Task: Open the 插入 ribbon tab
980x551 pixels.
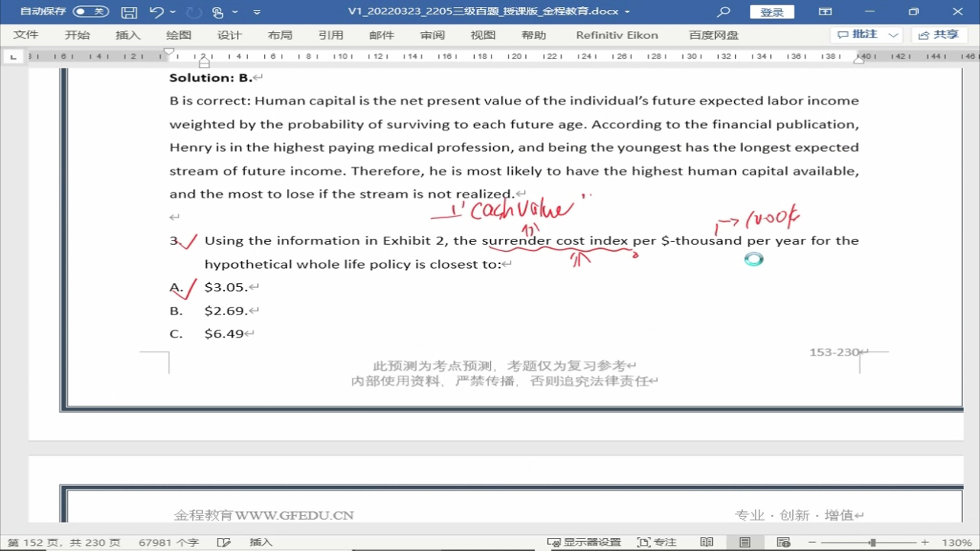Action: click(x=127, y=35)
